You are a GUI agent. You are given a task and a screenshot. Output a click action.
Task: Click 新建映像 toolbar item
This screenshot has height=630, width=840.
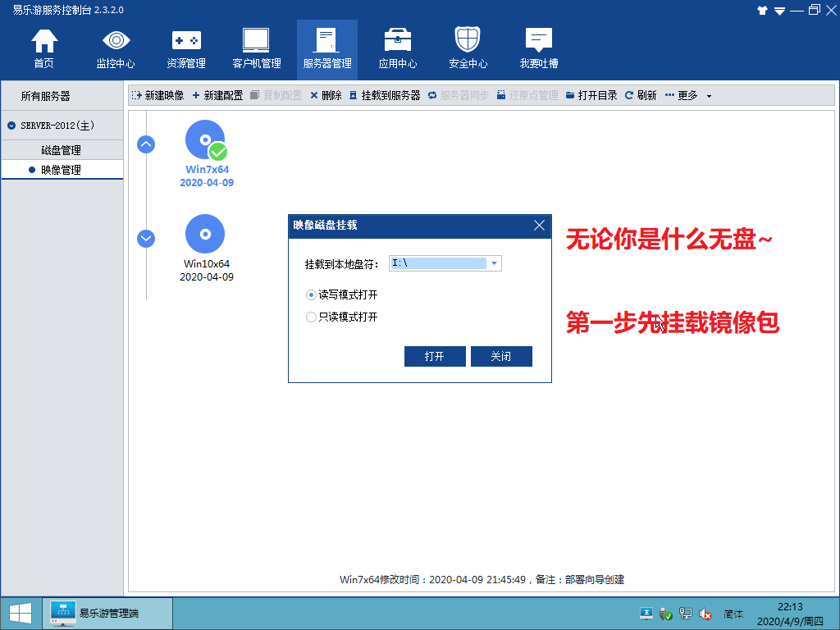(158, 95)
